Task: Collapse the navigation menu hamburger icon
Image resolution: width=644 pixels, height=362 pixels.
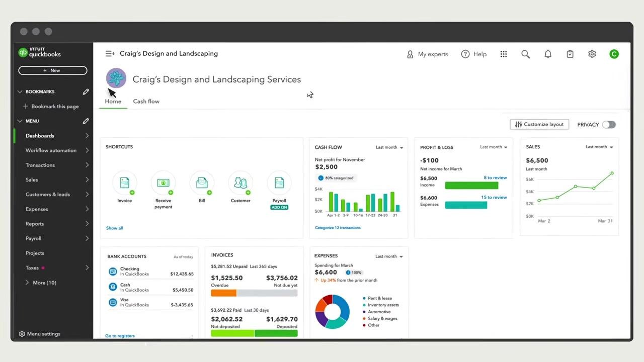Action: (110, 54)
